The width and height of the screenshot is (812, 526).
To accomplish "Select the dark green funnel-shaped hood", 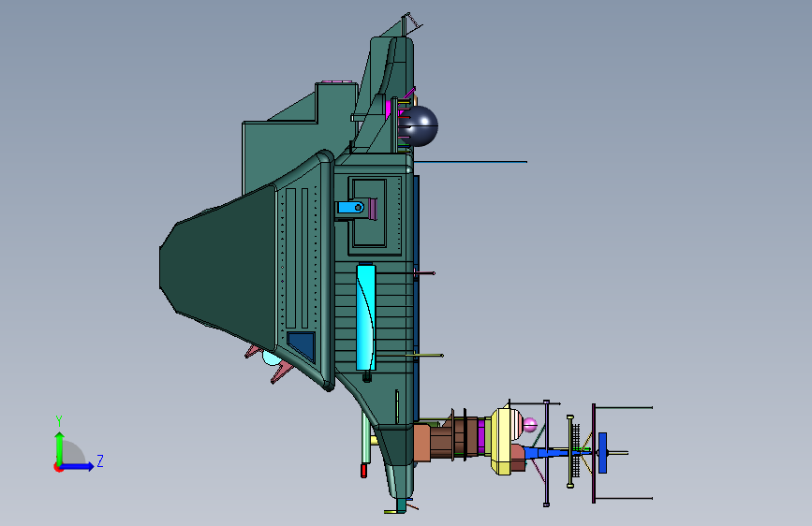I will (217, 269).
